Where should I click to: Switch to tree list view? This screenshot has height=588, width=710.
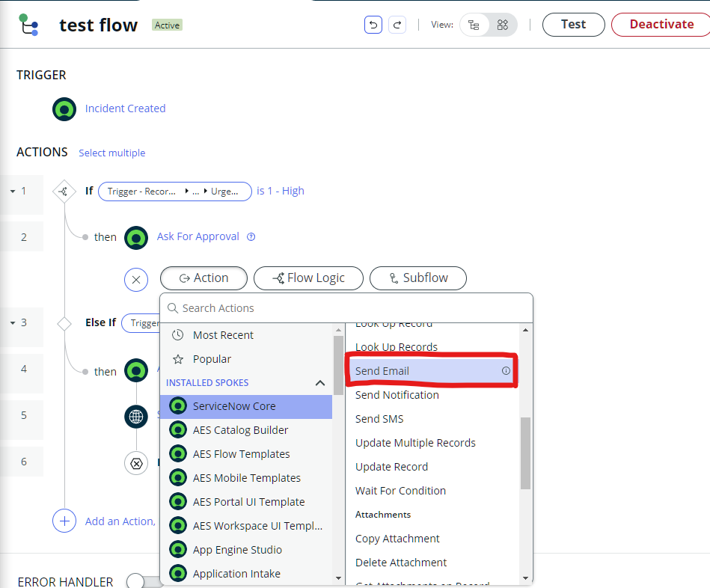tap(474, 25)
